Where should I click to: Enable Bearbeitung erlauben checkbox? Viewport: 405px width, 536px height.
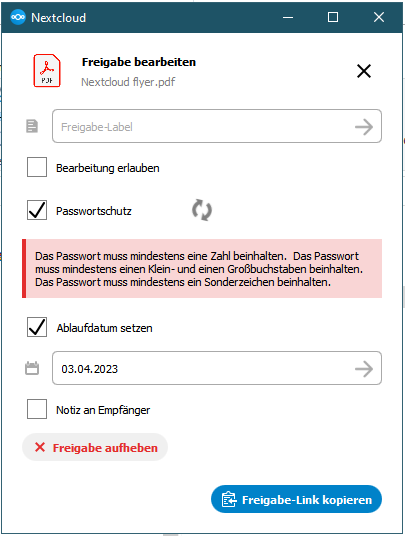[x=37, y=167]
